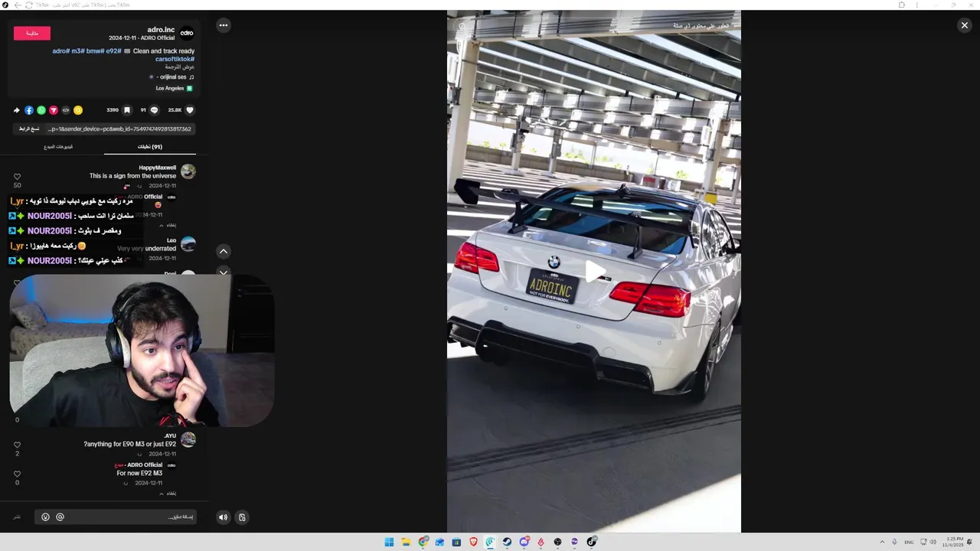This screenshot has height=551, width=980.
Task: Switch to the creator videos tab
Action: 58,147
